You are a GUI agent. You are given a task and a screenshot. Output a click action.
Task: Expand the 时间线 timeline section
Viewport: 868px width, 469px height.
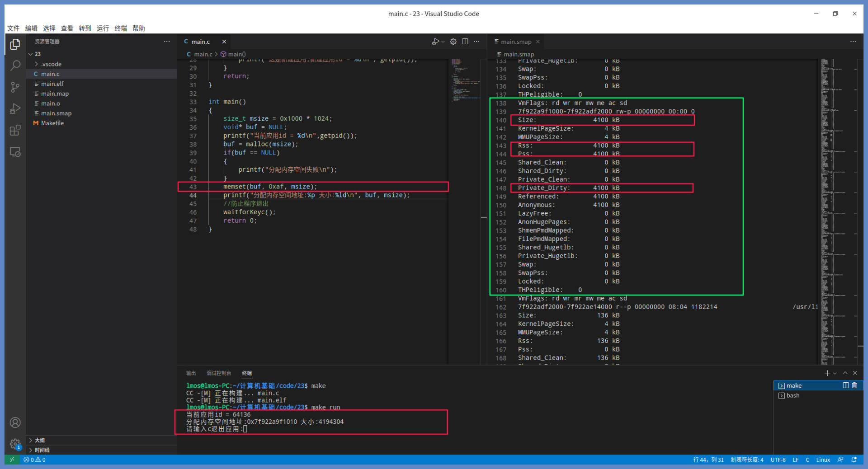point(42,450)
